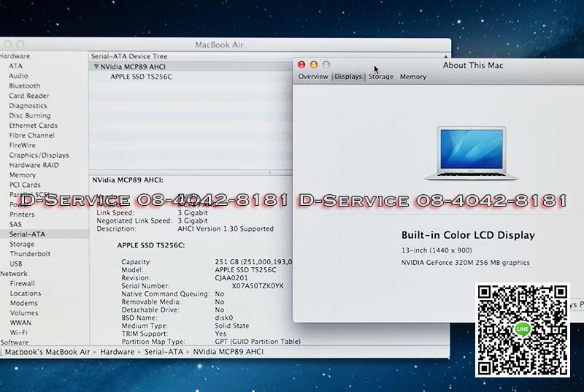This screenshot has height=392, width=584.
Task: Click NVidia MCP89 AHCI in the path bar
Action: point(228,352)
